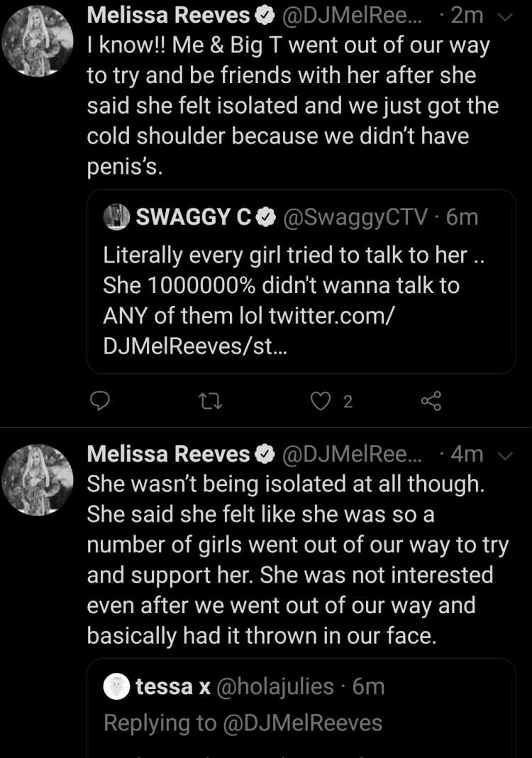Open the quoted SWAGGY C tweet
This screenshot has height=758, width=532.
(301, 281)
